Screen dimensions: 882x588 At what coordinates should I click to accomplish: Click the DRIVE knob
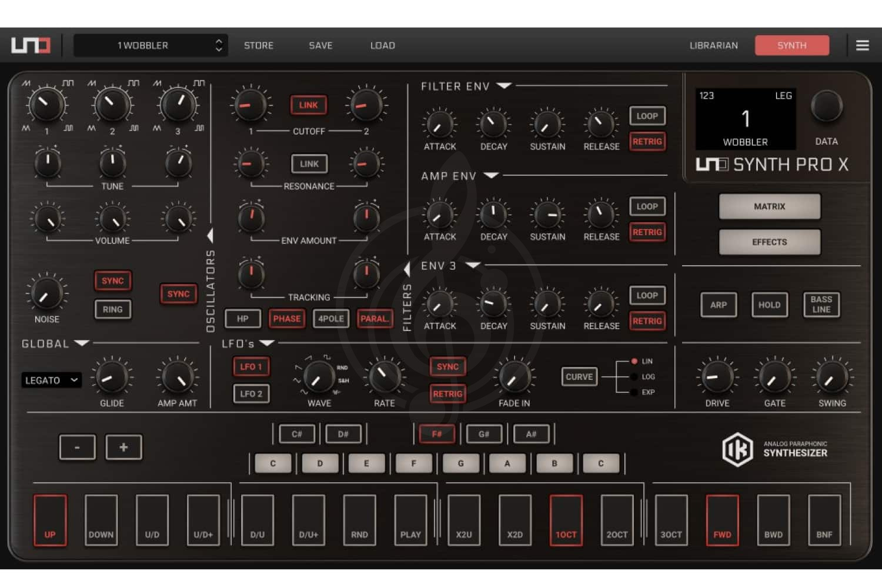coord(717,377)
